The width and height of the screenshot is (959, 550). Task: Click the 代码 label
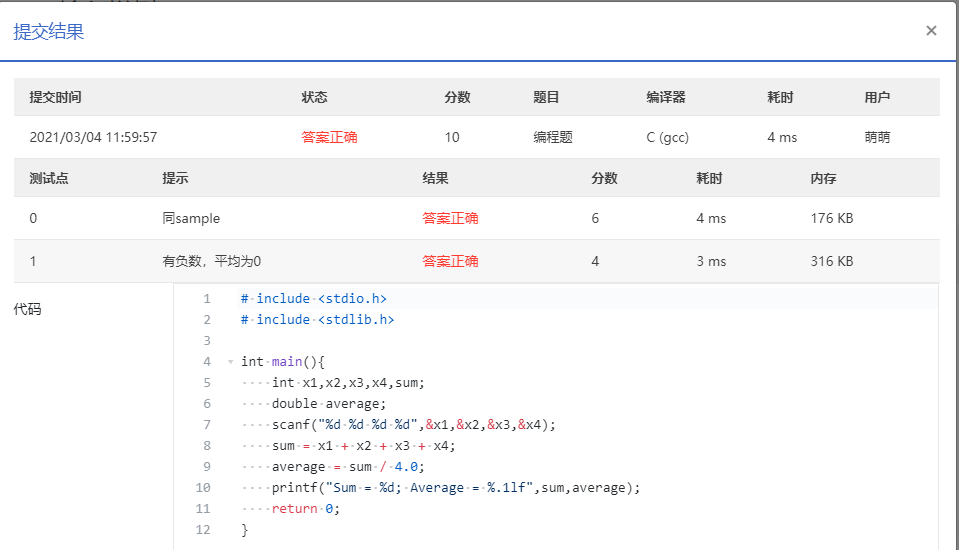click(28, 309)
